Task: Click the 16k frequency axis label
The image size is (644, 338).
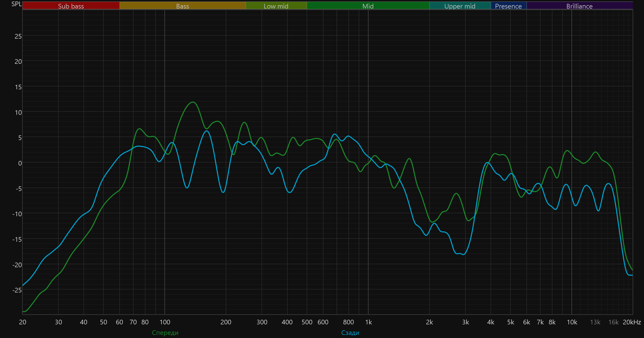Action: click(x=613, y=322)
